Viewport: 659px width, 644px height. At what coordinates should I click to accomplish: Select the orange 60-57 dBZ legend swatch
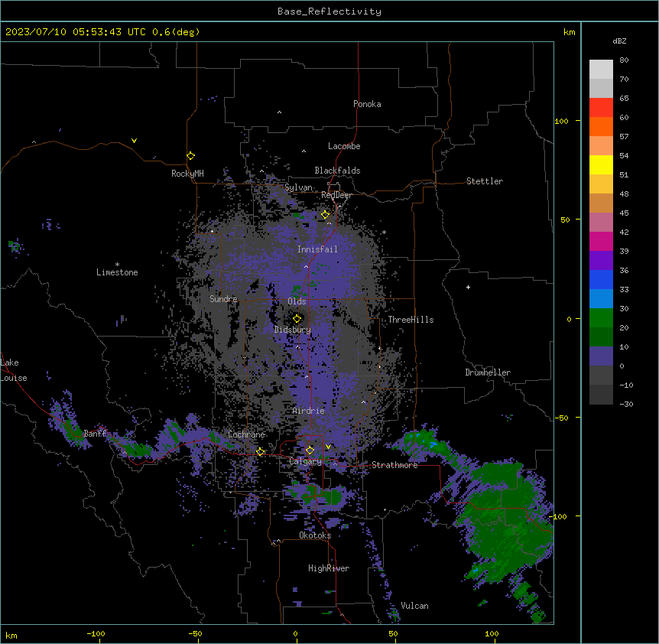point(601,126)
